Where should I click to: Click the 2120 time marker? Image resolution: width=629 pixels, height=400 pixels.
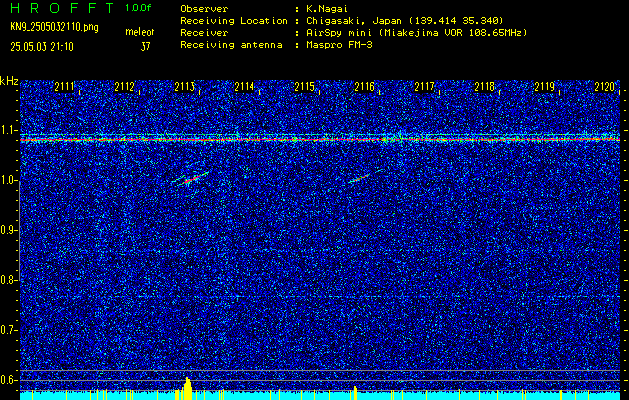(605, 87)
